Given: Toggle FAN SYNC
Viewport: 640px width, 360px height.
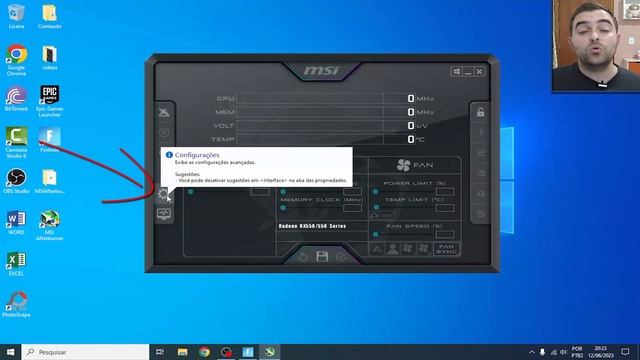Looking at the screenshot, I should coord(447,249).
